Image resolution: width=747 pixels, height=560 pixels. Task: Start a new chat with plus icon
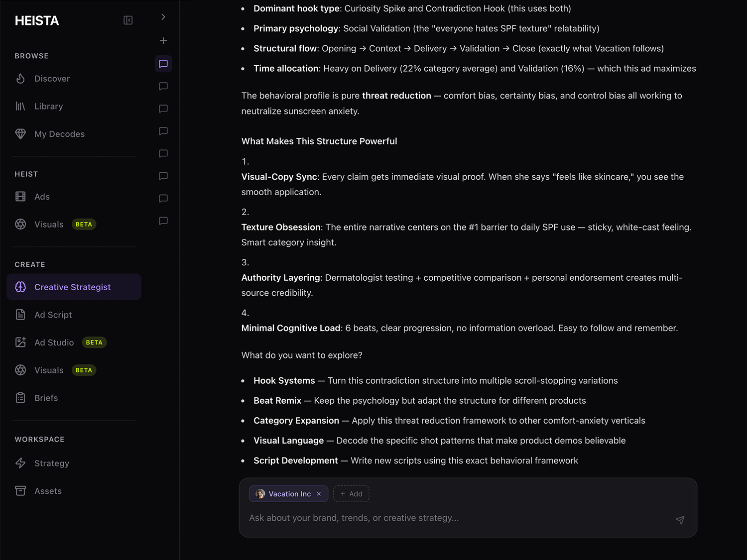(x=163, y=41)
